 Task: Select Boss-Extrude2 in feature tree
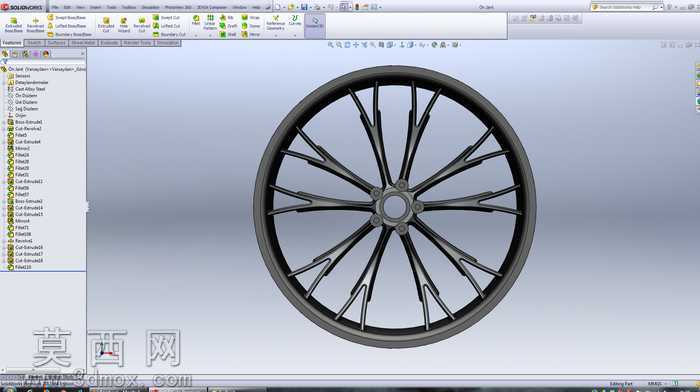click(x=25, y=201)
